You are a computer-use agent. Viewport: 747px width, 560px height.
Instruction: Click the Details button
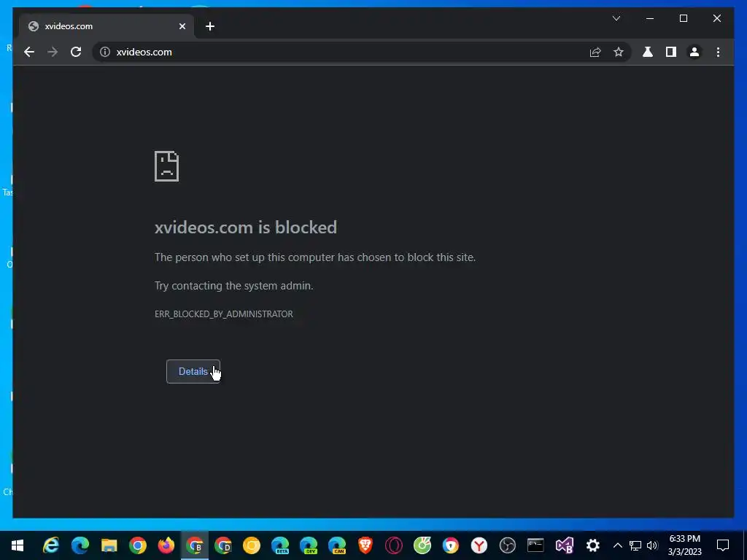click(193, 371)
